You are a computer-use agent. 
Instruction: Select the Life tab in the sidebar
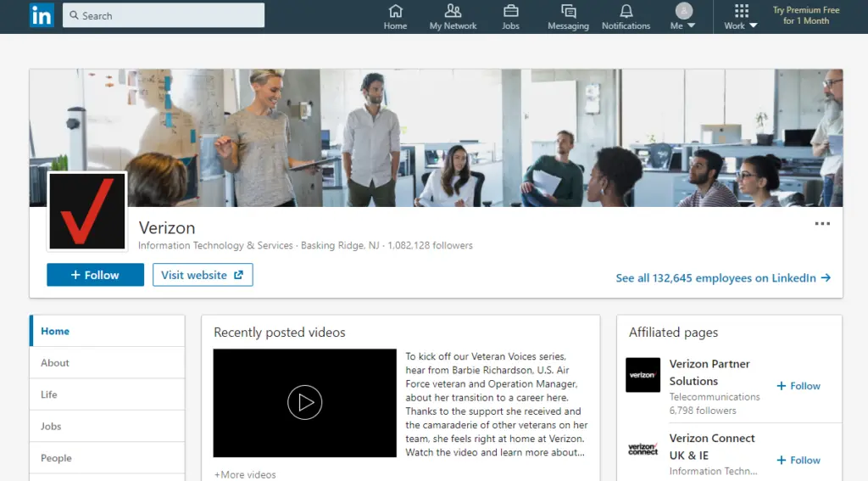tap(49, 394)
